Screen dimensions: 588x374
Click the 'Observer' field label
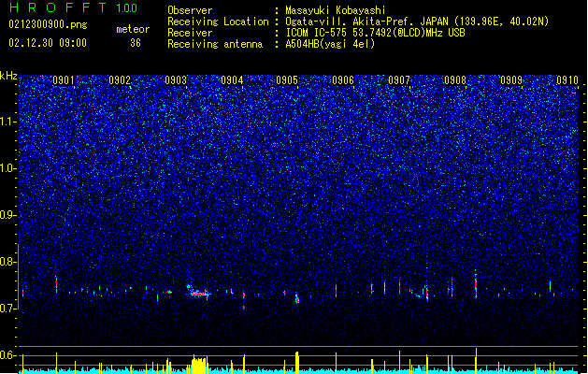pos(190,10)
